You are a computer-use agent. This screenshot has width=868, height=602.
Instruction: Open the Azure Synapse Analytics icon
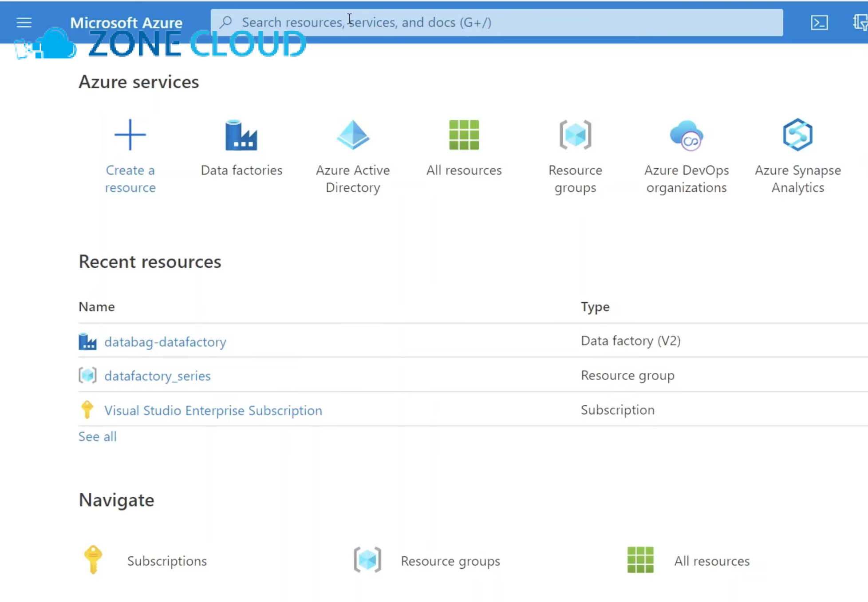click(798, 135)
